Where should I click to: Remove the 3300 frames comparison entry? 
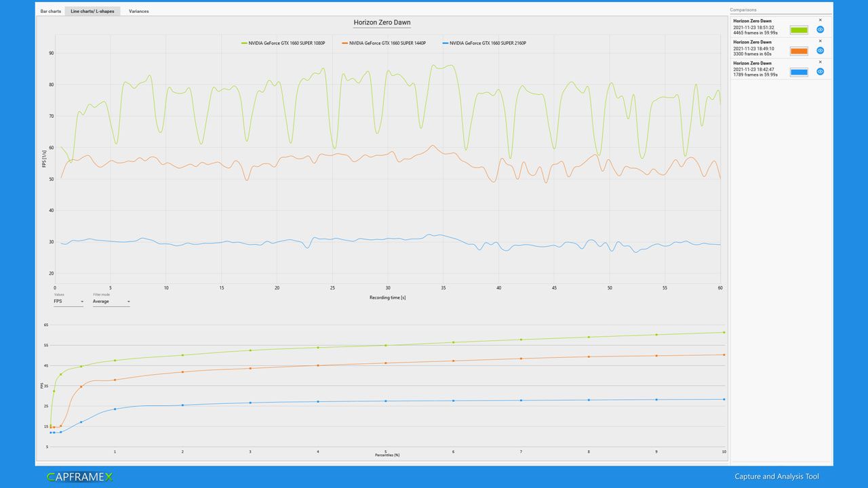coord(820,41)
